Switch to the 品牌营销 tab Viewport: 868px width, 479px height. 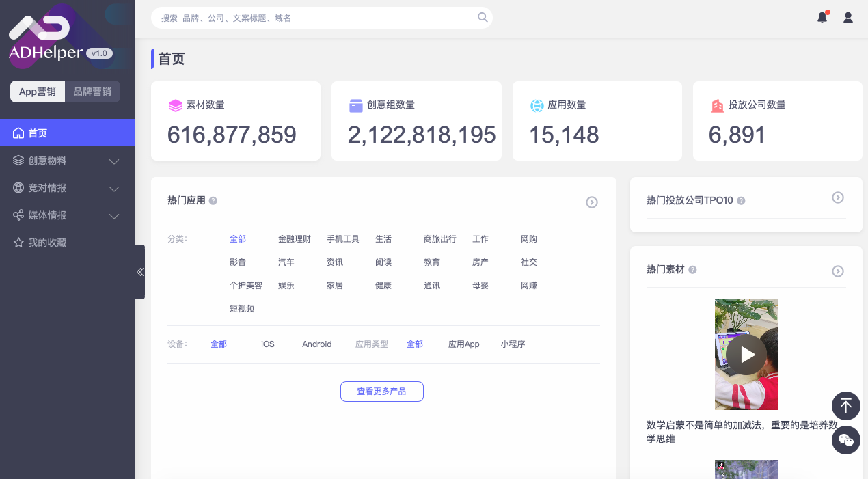[92, 92]
